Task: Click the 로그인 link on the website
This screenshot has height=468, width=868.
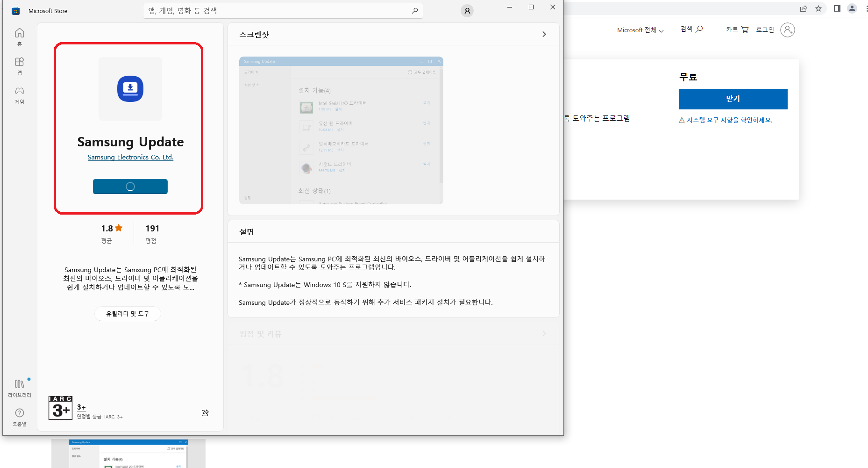Action: pos(765,29)
